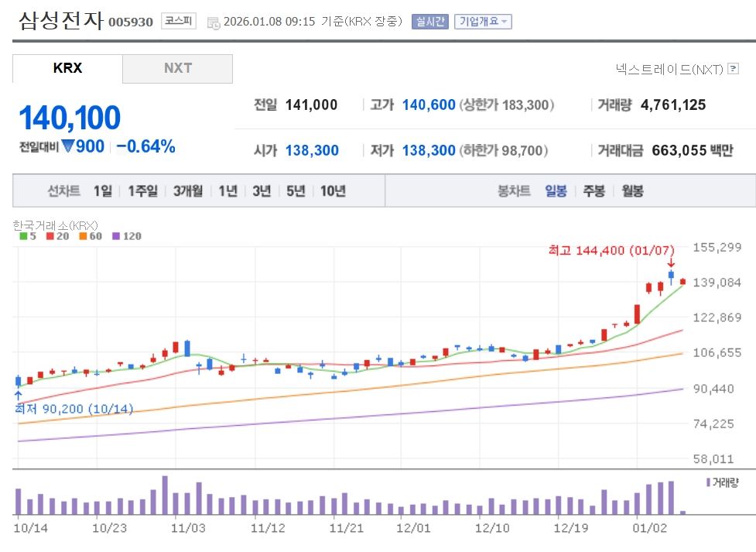Select the 월봉 monthly candle chart option
The width and height of the screenshot is (756, 552).
click(x=632, y=190)
